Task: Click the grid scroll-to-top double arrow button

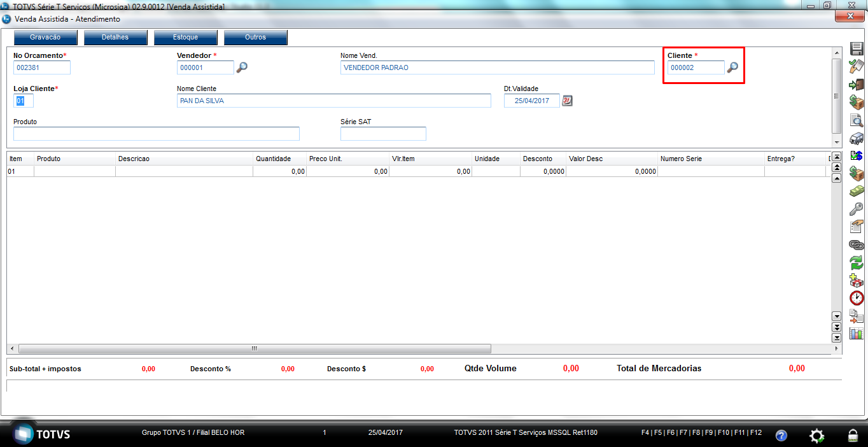Action: coord(837,157)
